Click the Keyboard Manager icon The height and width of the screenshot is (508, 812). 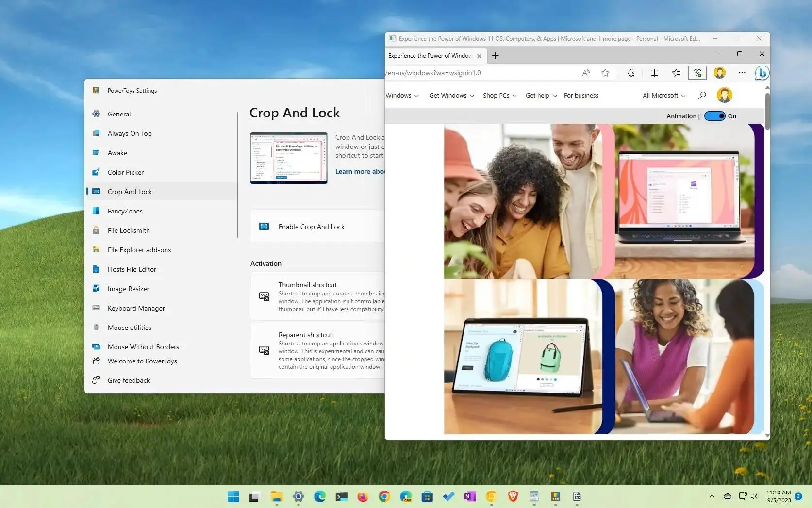coord(96,308)
